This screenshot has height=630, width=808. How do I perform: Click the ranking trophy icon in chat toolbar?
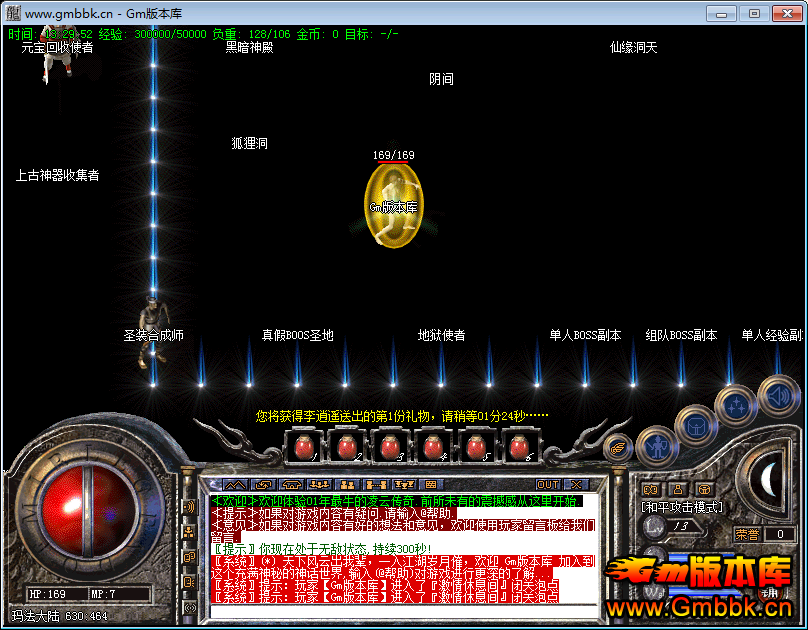tap(404, 484)
